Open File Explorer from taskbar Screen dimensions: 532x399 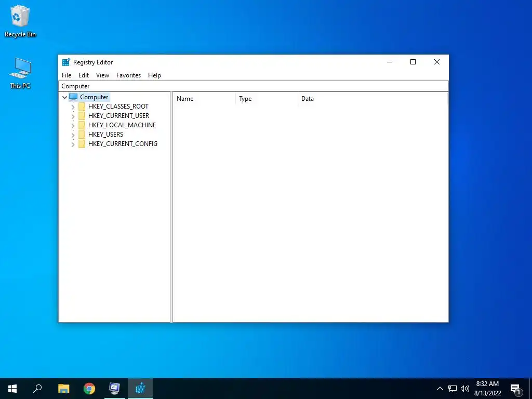[x=63, y=389]
